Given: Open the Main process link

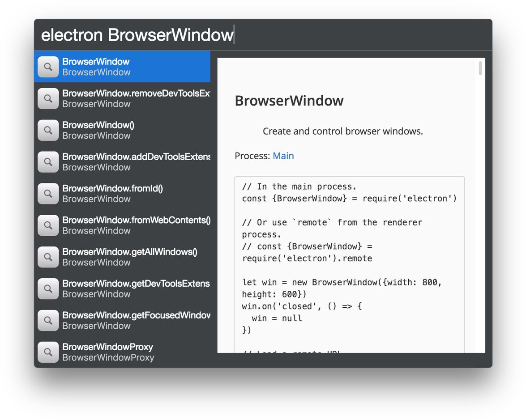Looking at the screenshot, I should click(x=283, y=156).
